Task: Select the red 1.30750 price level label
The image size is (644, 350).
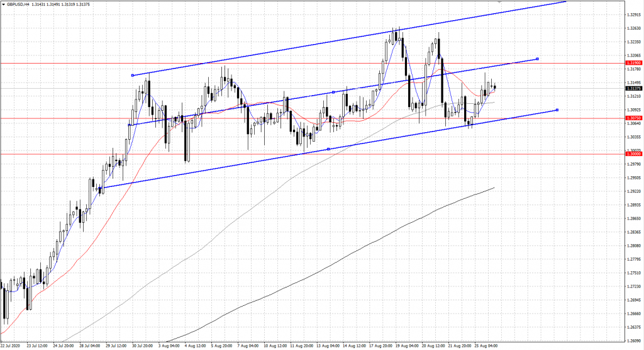Action: pyautogui.click(x=633, y=118)
